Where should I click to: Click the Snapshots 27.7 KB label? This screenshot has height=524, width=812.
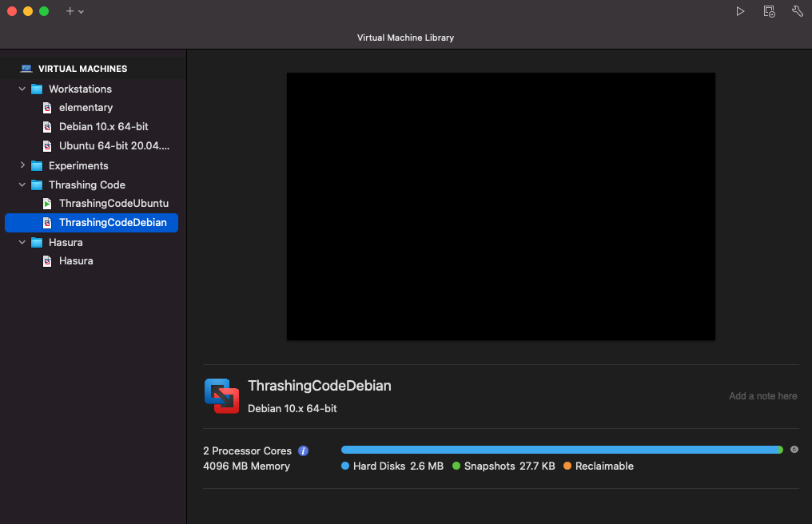point(510,466)
